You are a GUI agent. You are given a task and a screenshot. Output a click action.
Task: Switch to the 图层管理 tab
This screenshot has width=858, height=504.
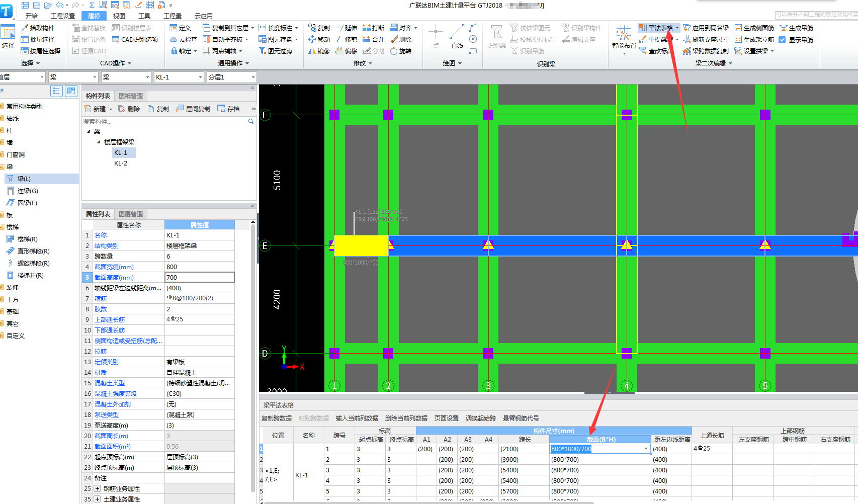131,214
